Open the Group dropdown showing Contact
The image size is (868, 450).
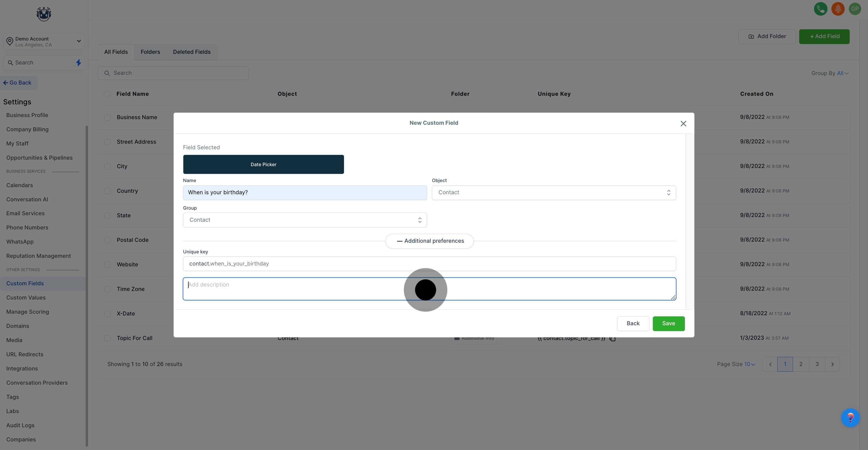(305, 220)
